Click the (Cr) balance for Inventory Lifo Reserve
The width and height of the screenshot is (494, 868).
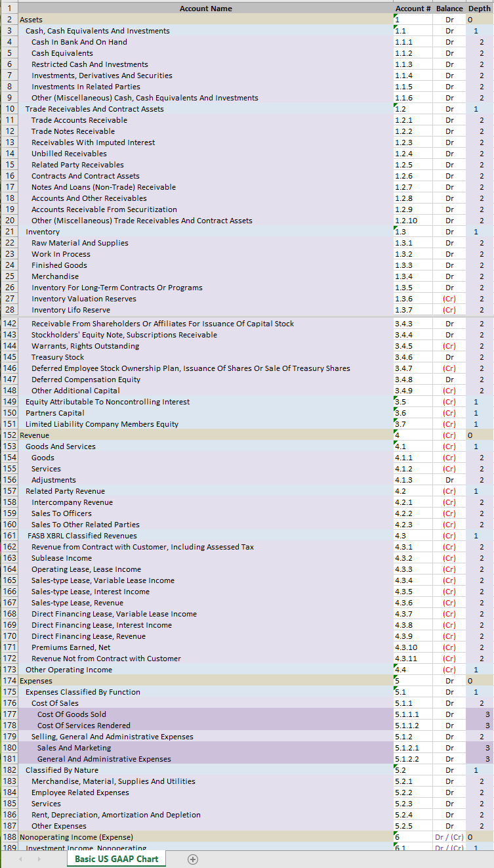(449, 310)
